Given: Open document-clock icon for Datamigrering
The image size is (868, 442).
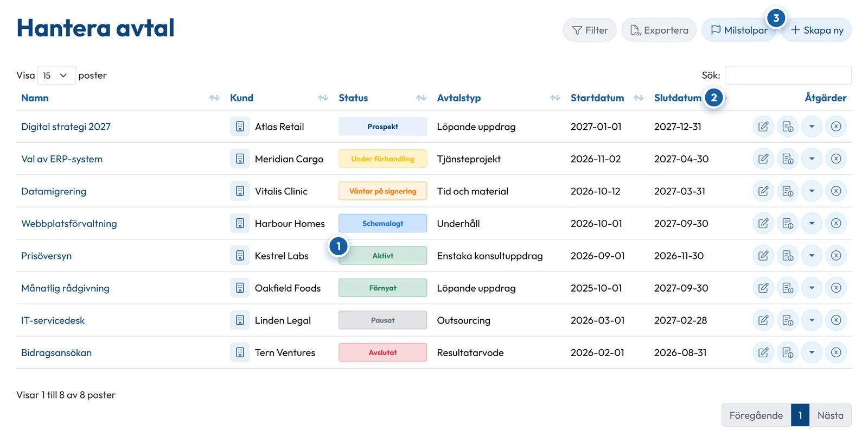Looking at the screenshot, I should coord(788,191).
